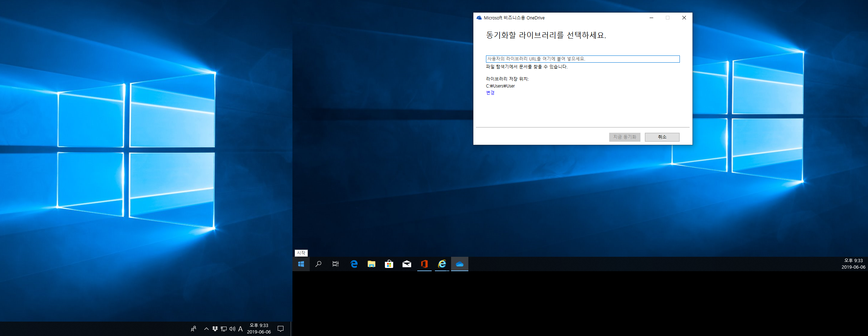
Task: Click the Dropbox tray icon
Action: (x=215, y=329)
